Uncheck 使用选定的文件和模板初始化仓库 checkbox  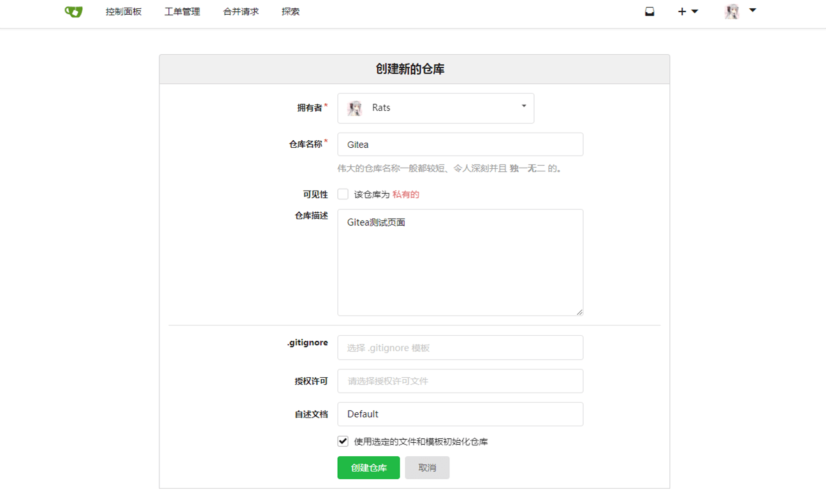click(x=343, y=441)
